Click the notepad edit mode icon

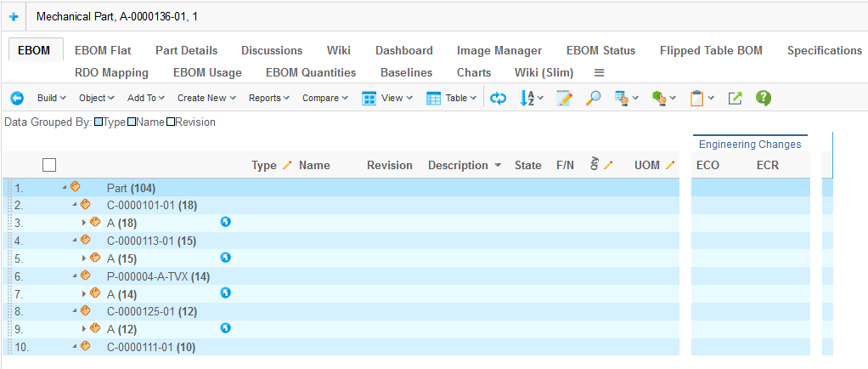[x=564, y=99]
